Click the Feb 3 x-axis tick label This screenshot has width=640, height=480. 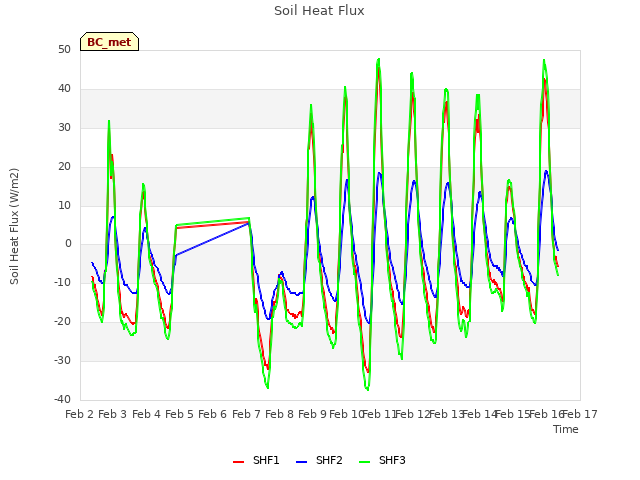point(113,414)
